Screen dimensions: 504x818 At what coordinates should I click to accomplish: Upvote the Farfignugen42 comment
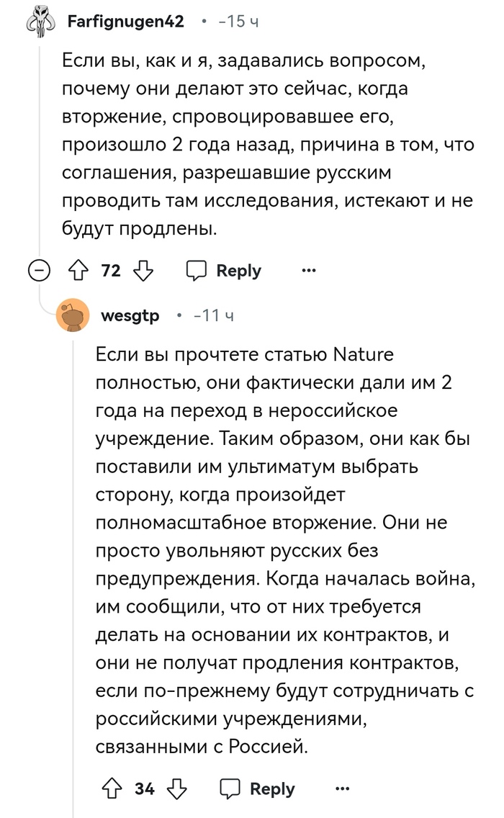(x=78, y=271)
